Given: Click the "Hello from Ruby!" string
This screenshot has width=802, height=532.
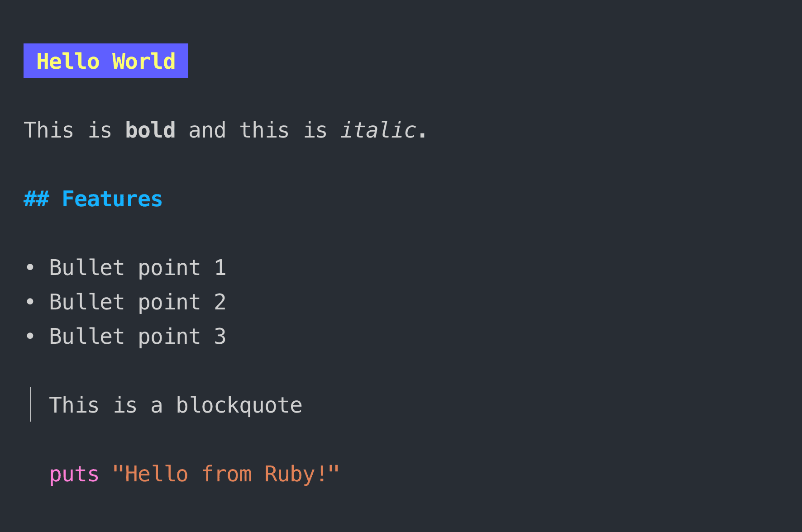Looking at the screenshot, I should click(225, 474).
